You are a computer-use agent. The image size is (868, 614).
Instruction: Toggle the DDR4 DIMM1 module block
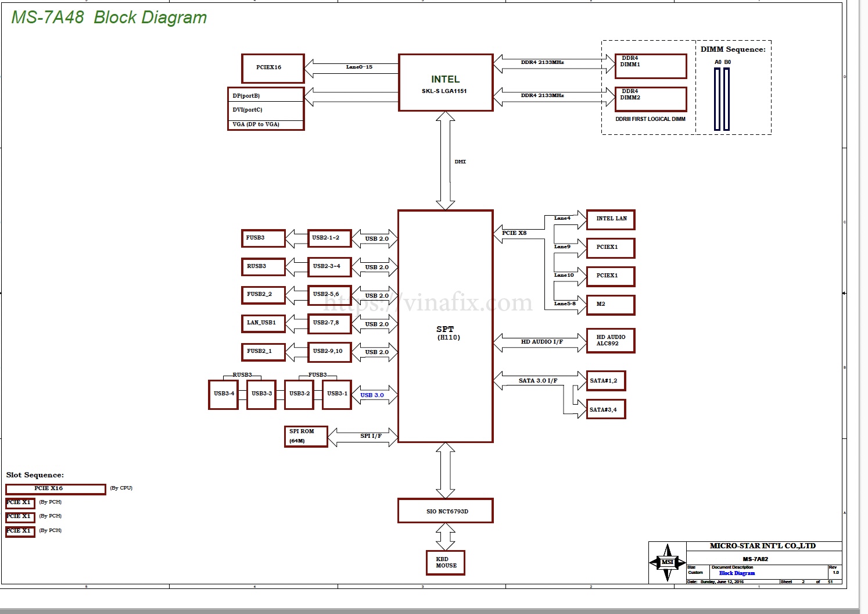(650, 66)
